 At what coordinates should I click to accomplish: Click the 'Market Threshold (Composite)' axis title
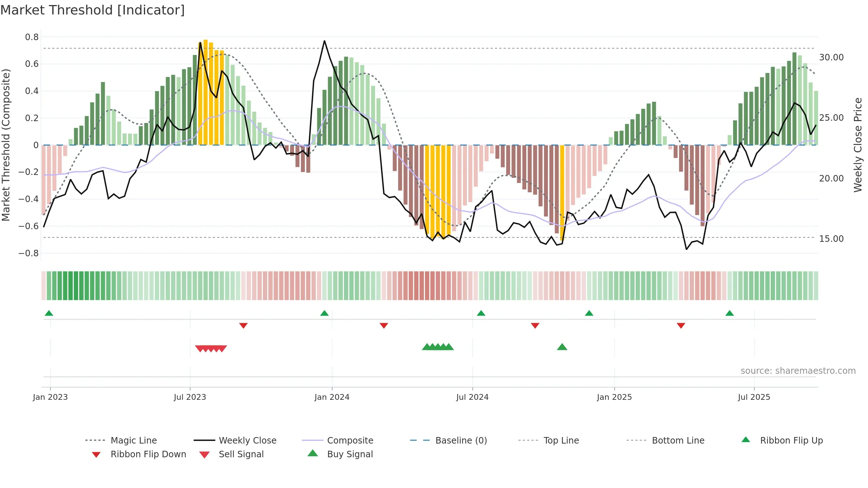click(x=6, y=145)
